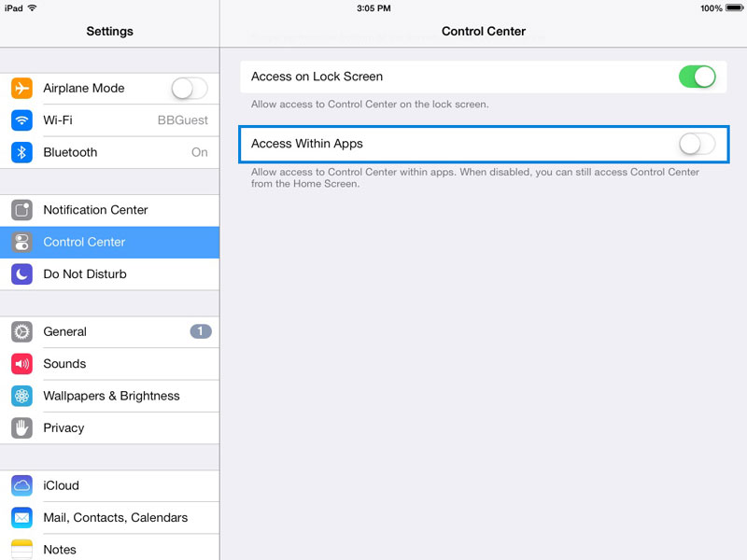Screen dimensions: 747x560
Task: Tap the General update badge
Action: [201, 331]
